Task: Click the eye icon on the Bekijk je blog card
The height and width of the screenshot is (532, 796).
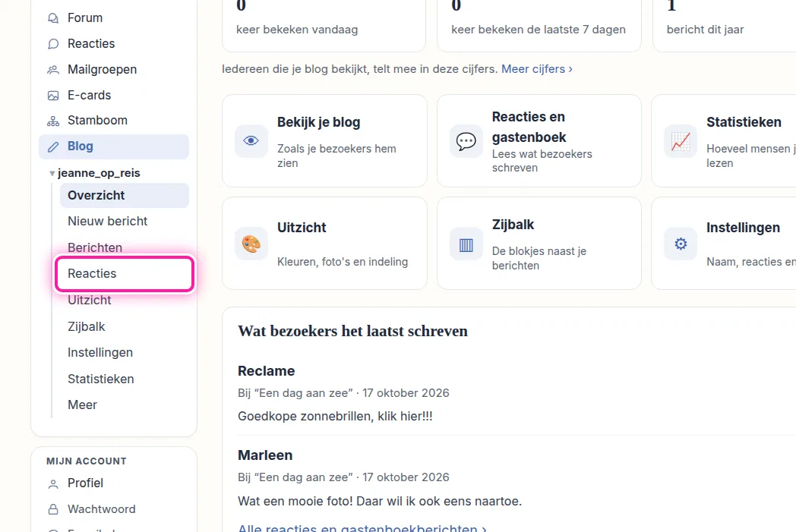Action: pyautogui.click(x=251, y=141)
